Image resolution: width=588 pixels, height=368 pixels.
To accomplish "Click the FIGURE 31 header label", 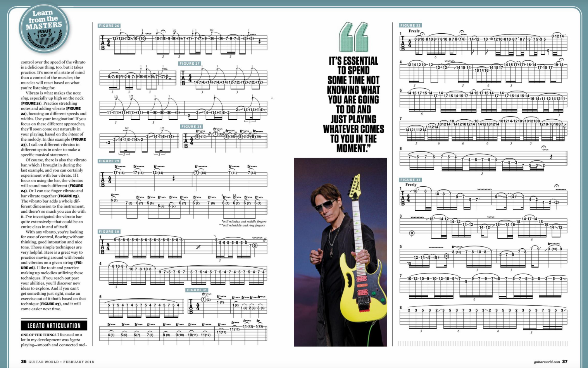I will (197, 289).
